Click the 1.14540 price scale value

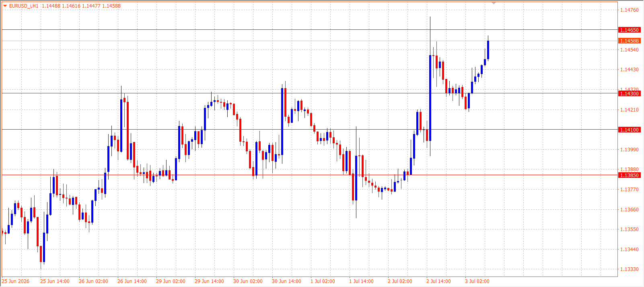point(629,50)
